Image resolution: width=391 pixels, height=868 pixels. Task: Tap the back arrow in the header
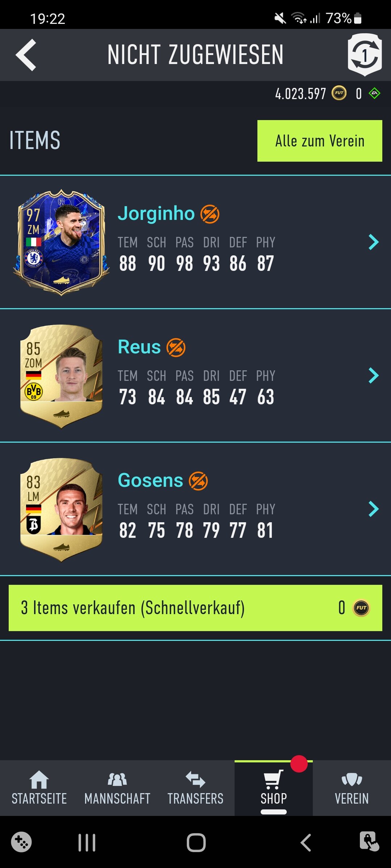[x=26, y=55]
